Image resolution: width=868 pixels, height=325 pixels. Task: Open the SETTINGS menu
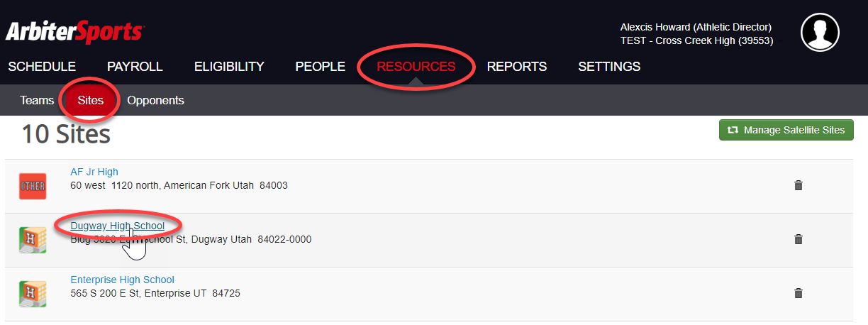tap(609, 67)
